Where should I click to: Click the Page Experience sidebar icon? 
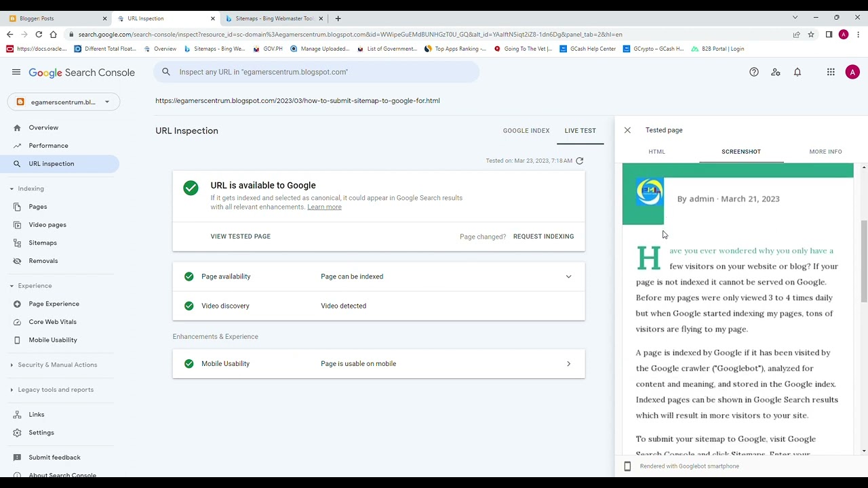click(17, 304)
